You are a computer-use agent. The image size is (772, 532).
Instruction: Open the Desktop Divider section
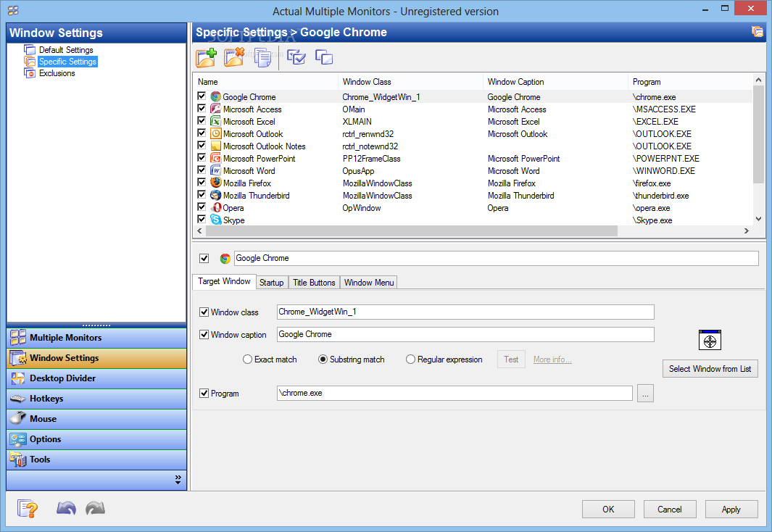coord(96,378)
